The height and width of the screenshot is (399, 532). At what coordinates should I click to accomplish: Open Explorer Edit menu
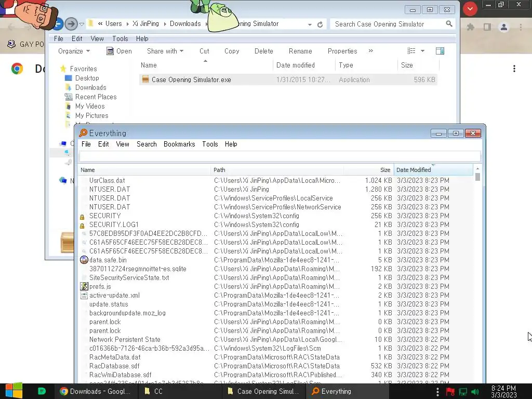[77, 38]
